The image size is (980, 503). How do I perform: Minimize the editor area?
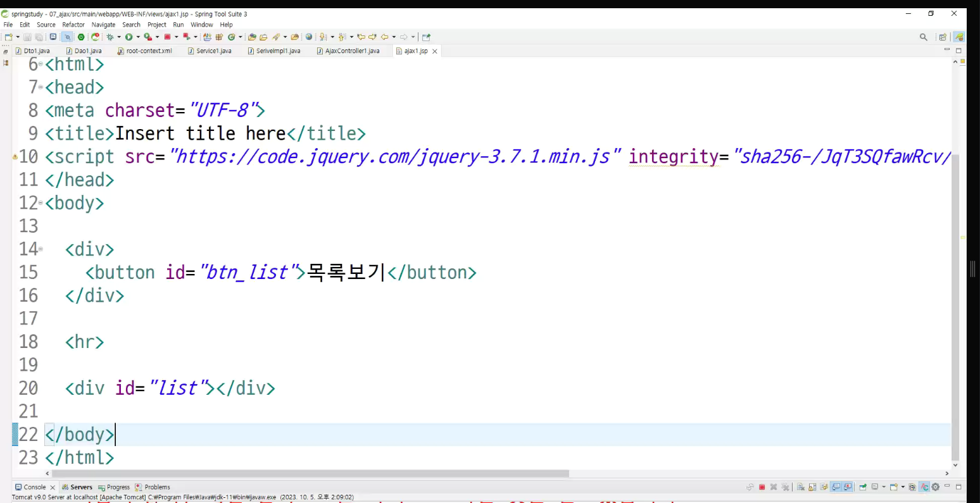(x=947, y=49)
